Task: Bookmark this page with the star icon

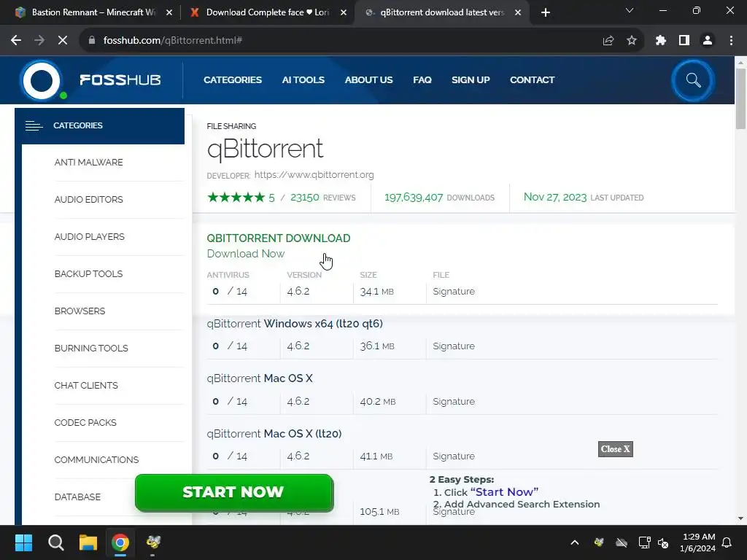Action: coord(632,41)
